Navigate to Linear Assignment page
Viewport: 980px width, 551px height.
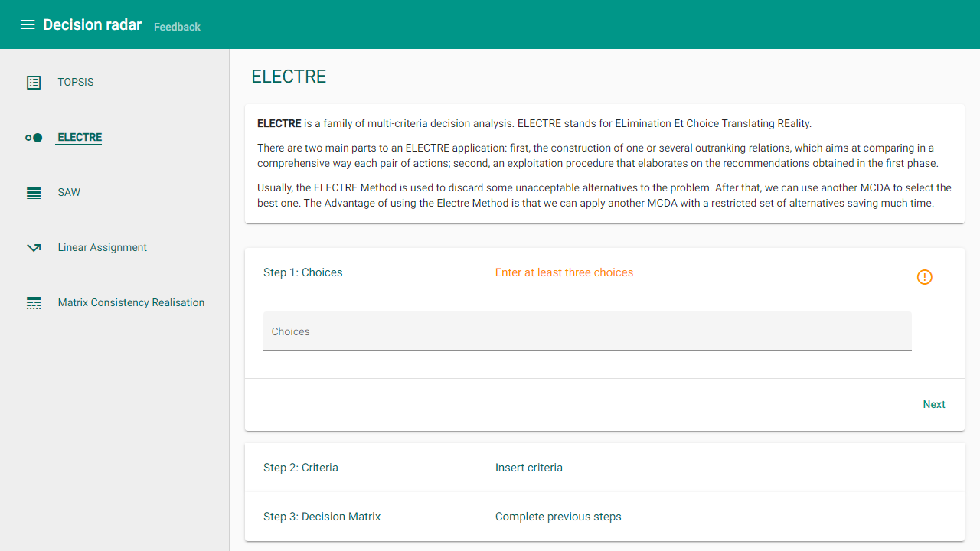[102, 247]
